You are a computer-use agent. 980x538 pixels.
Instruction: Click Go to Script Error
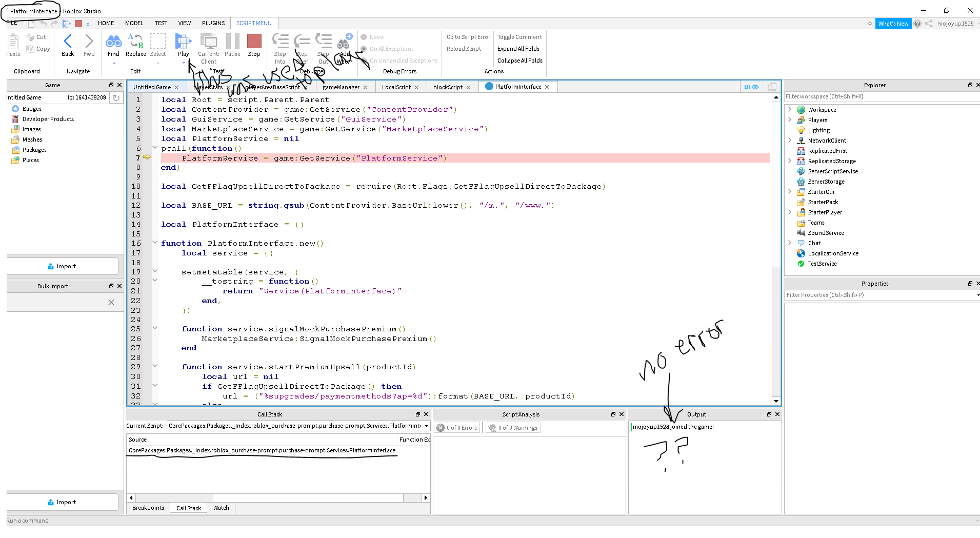pos(468,37)
